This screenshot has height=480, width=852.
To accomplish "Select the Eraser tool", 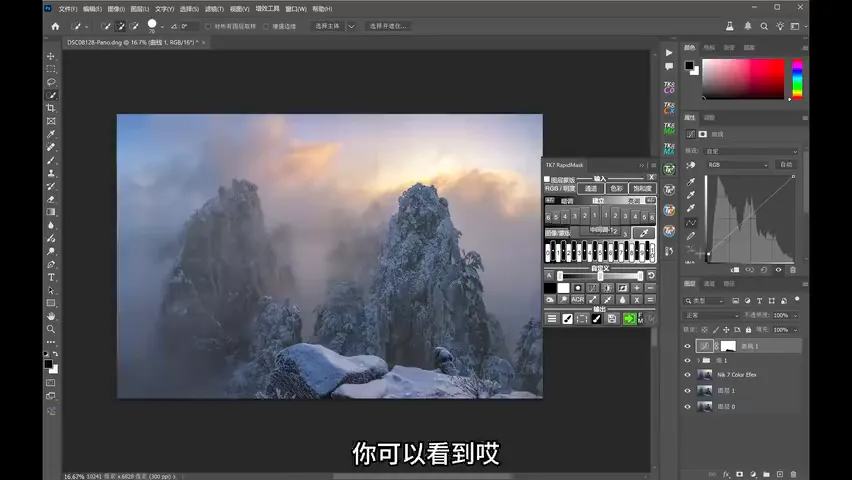I will (51, 200).
